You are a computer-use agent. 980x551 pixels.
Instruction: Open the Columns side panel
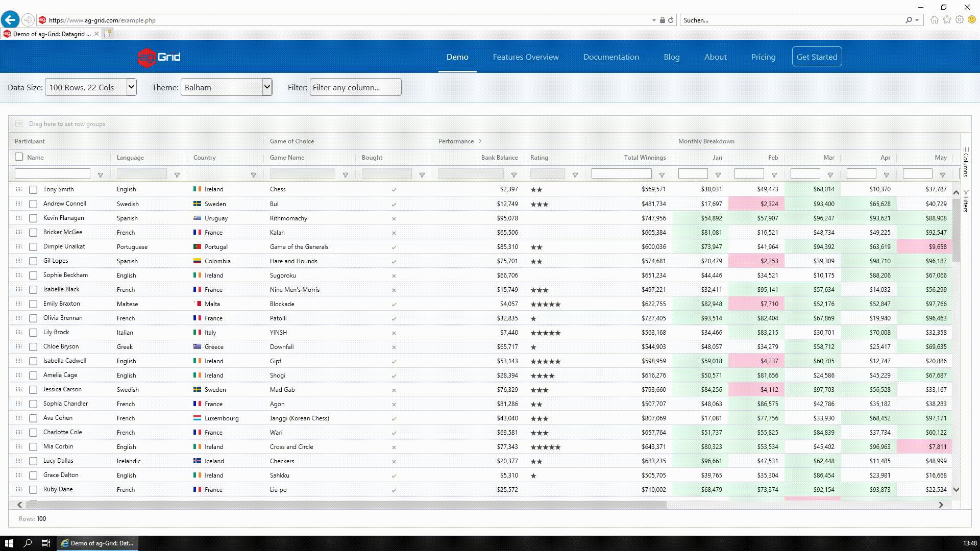click(966, 162)
